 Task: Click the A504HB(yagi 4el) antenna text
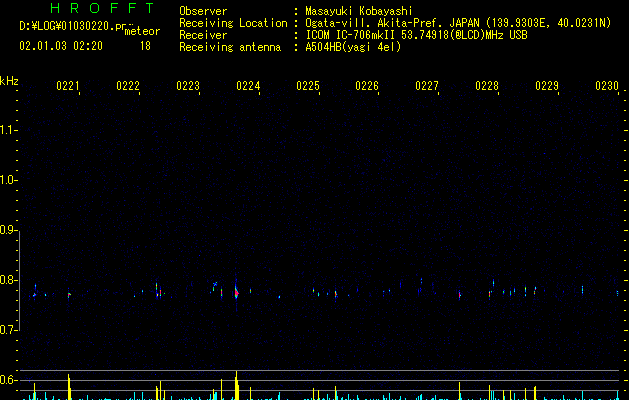353,47
